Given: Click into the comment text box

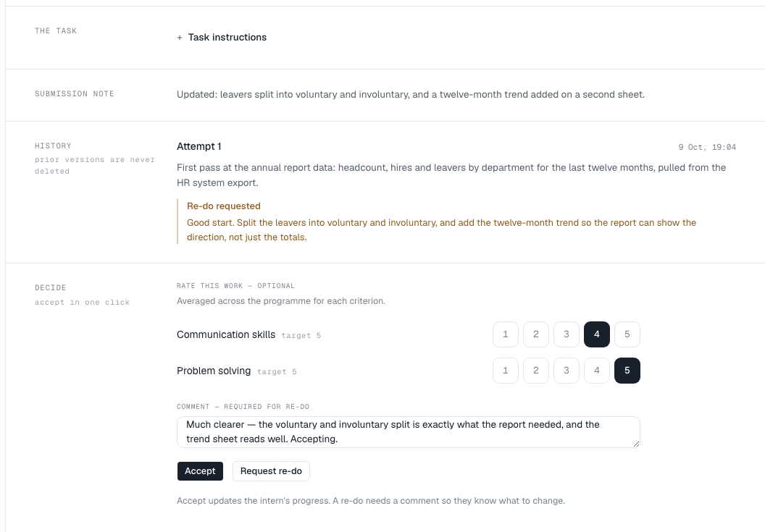Looking at the screenshot, I should pyautogui.click(x=409, y=432).
